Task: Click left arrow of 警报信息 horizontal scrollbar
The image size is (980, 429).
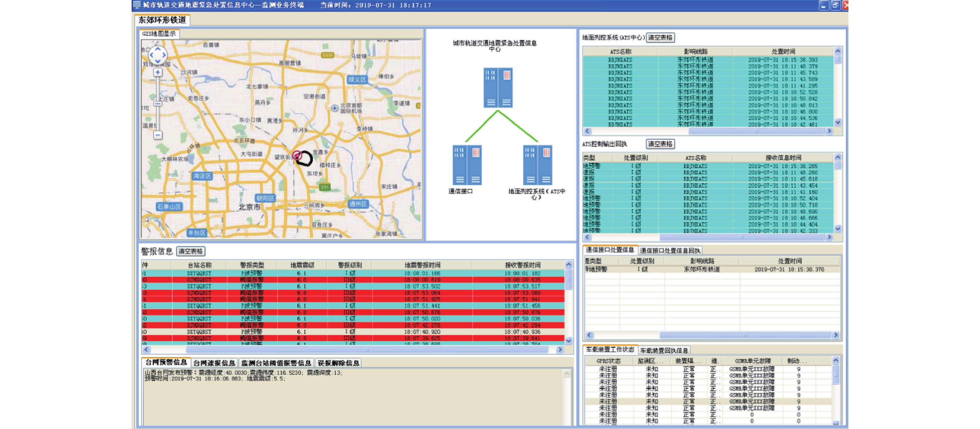Action: click(146, 349)
